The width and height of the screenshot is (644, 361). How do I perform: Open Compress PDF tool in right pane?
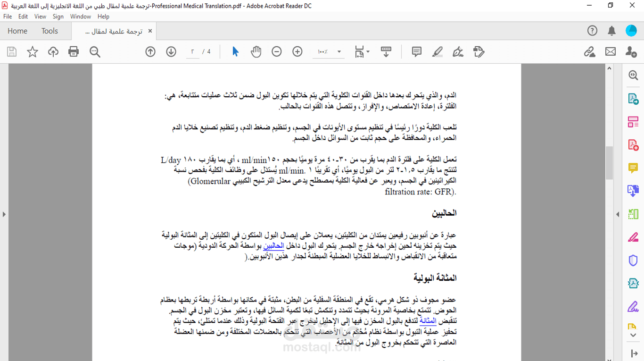coord(633,283)
